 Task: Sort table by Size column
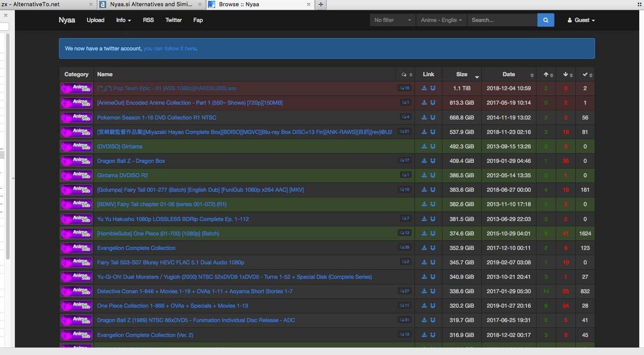tap(462, 74)
